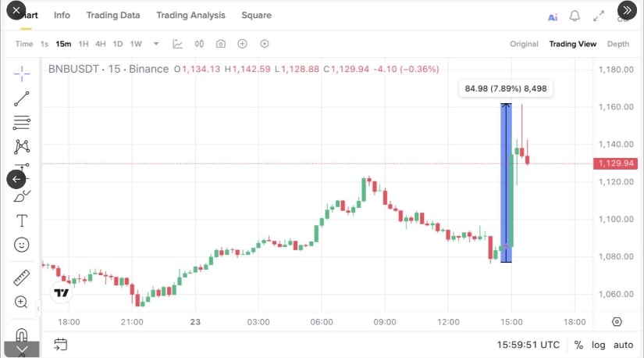
Task: Open the emoji sticker tool
Action: coord(22,245)
